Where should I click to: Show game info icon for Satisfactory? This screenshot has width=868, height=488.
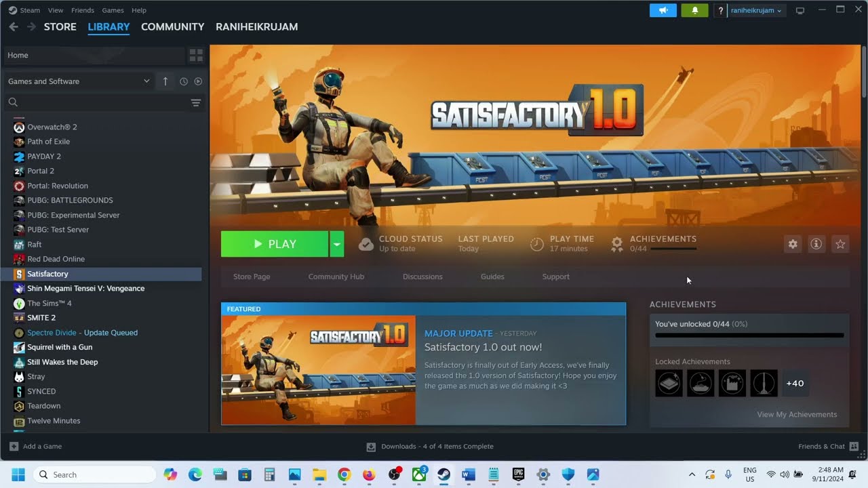[816, 244]
